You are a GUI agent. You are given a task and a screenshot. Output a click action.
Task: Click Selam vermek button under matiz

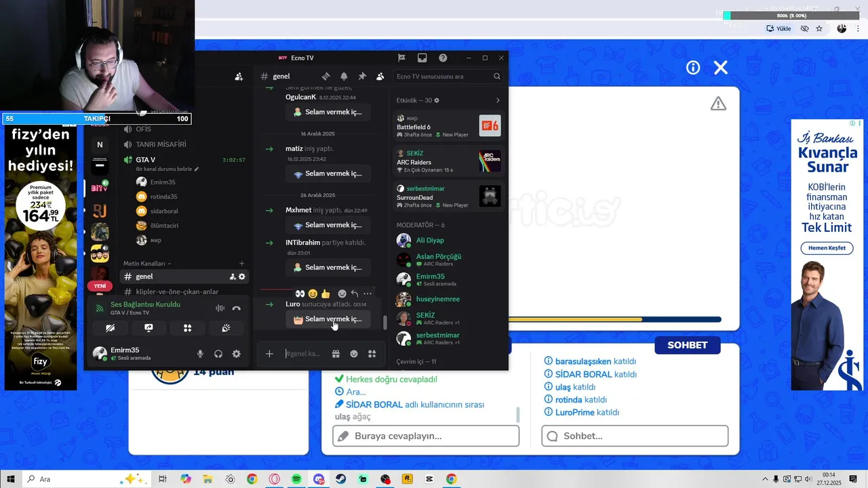coord(328,174)
